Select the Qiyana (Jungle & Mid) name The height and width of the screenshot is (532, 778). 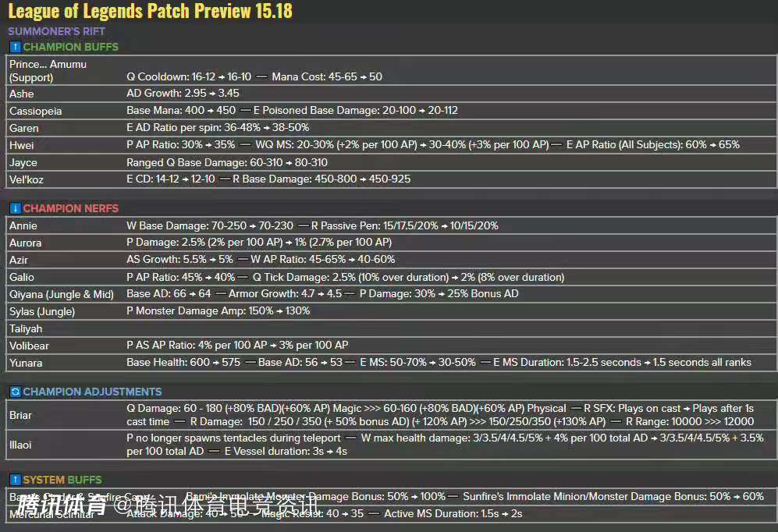tap(62, 294)
